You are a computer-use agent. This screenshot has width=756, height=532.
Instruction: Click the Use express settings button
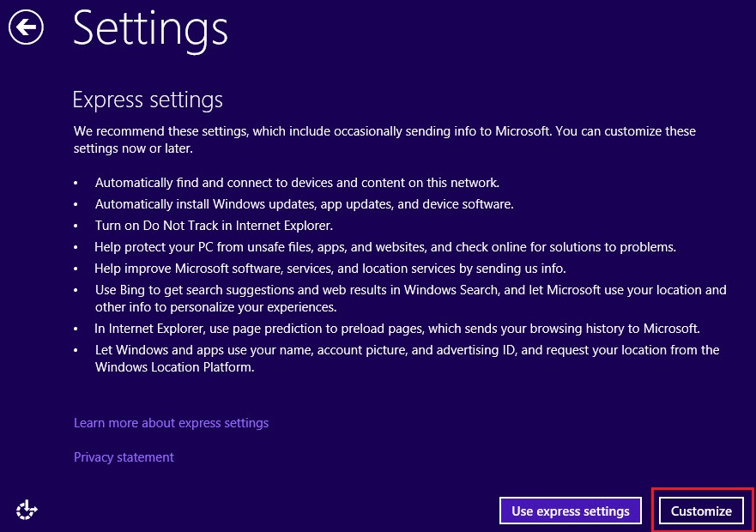(570, 511)
